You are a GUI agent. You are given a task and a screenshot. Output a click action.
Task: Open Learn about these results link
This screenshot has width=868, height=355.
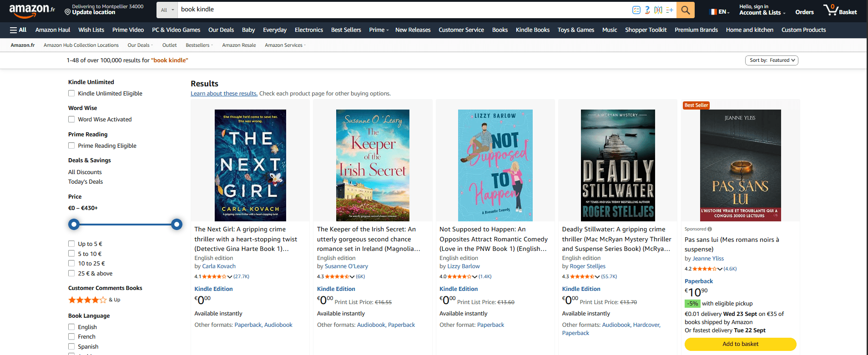tap(224, 94)
